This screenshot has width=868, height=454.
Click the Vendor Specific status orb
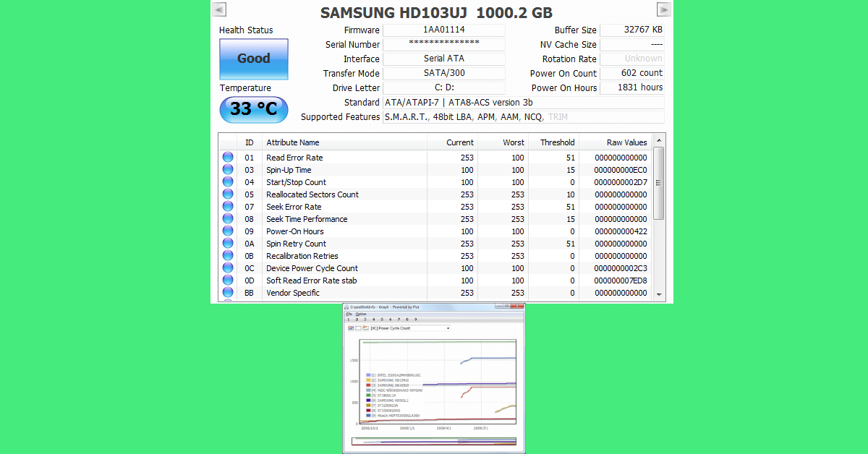tap(228, 293)
